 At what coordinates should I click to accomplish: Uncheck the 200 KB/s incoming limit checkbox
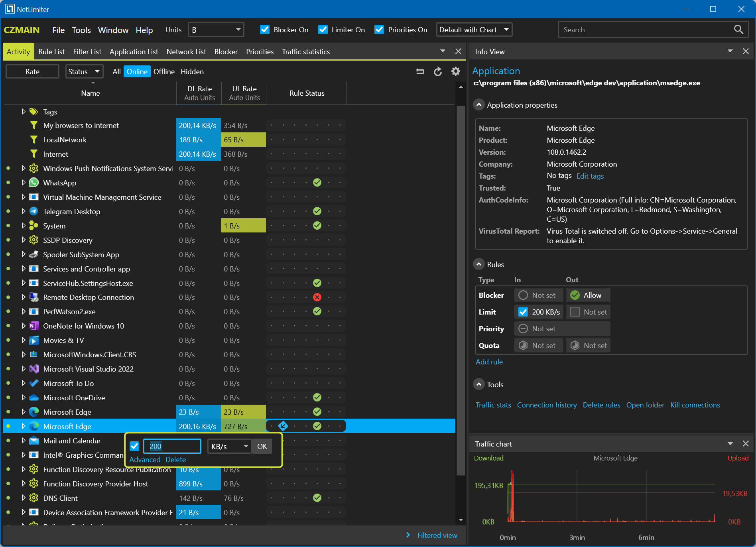tap(523, 312)
